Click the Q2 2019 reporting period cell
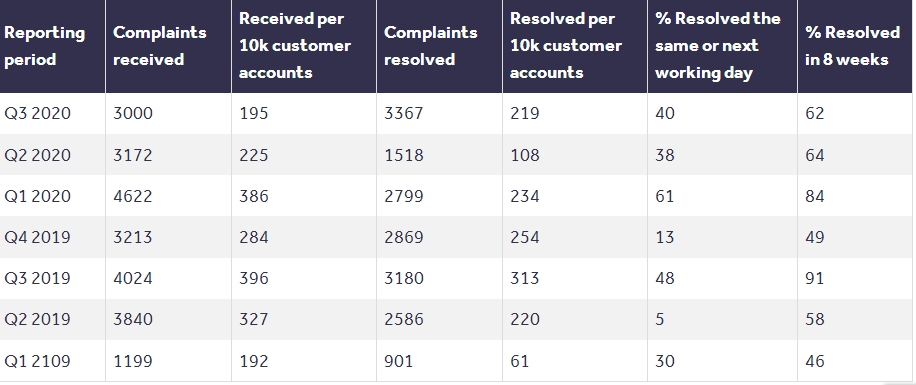The width and height of the screenshot is (916, 385). tap(37, 319)
